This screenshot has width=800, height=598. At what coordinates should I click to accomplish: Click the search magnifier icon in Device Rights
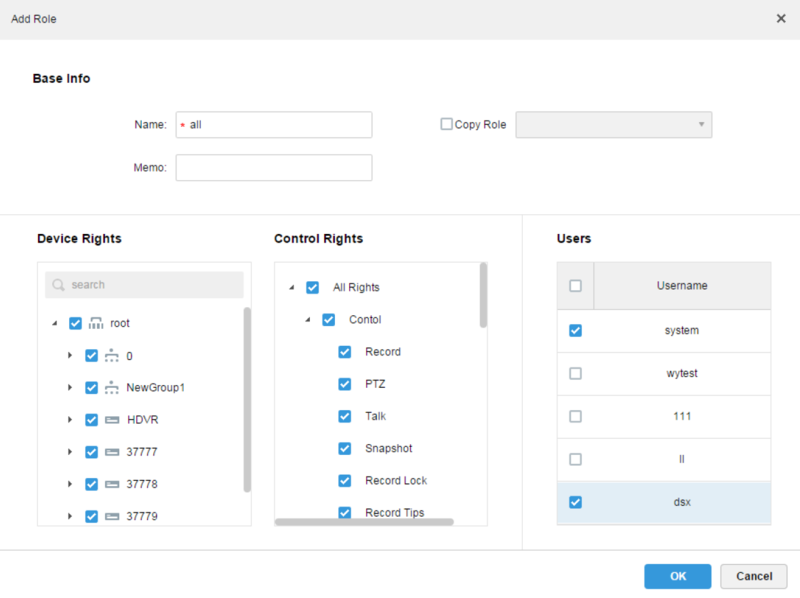coord(59,285)
